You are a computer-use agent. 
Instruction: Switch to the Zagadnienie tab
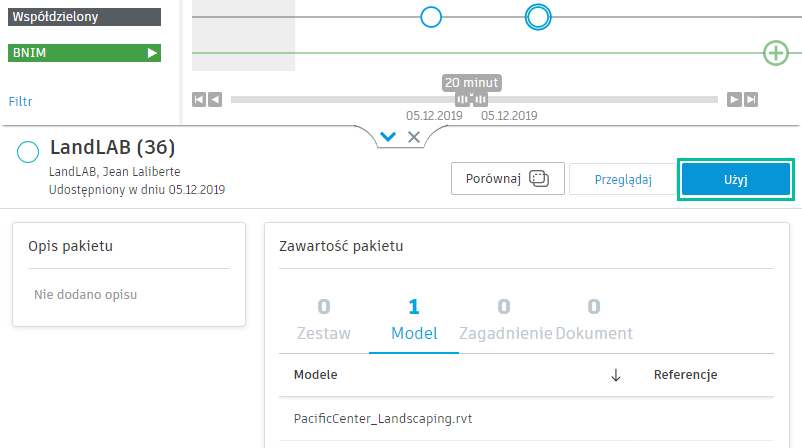tap(505, 319)
